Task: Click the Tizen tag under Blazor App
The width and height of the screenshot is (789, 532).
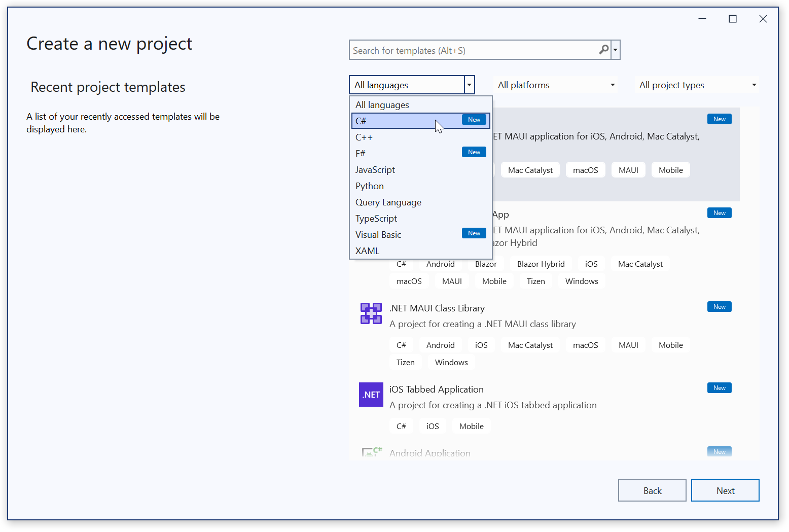Action: (x=535, y=281)
